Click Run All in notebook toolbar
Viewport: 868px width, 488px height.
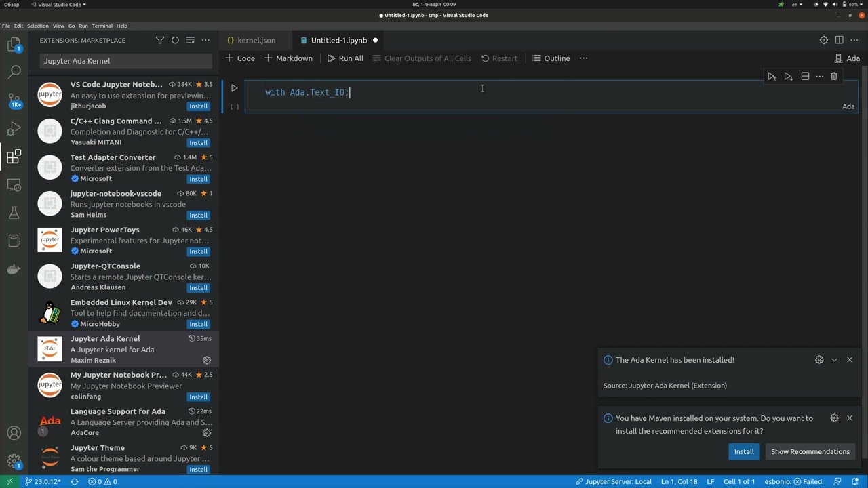[345, 58]
